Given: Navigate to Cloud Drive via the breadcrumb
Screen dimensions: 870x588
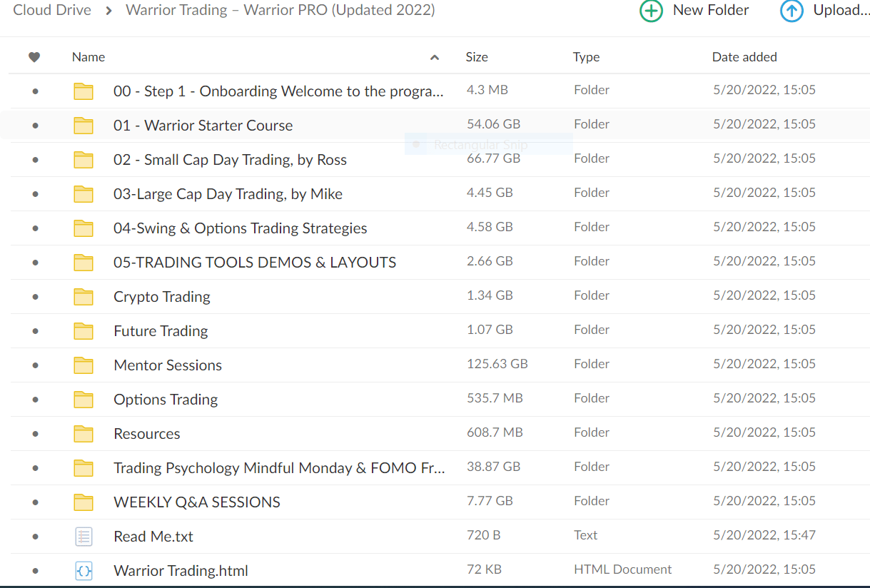Looking at the screenshot, I should tap(52, 10).
